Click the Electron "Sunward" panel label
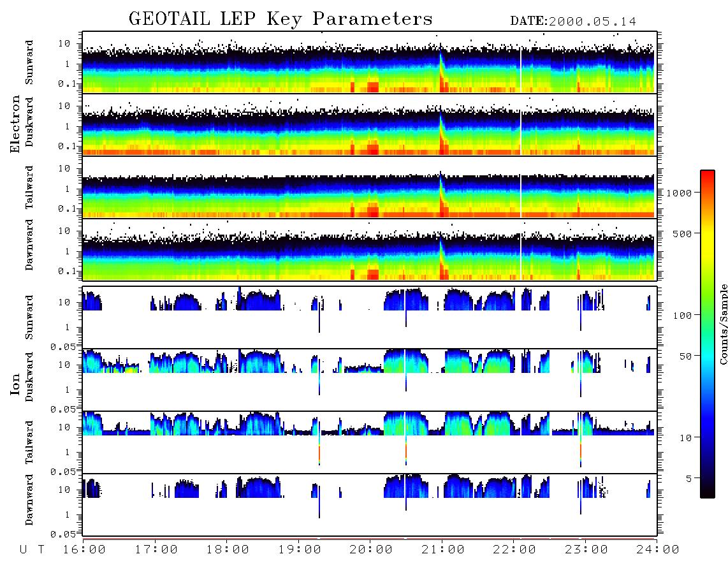Screen dimensions: 728x561 coord(29,62)
